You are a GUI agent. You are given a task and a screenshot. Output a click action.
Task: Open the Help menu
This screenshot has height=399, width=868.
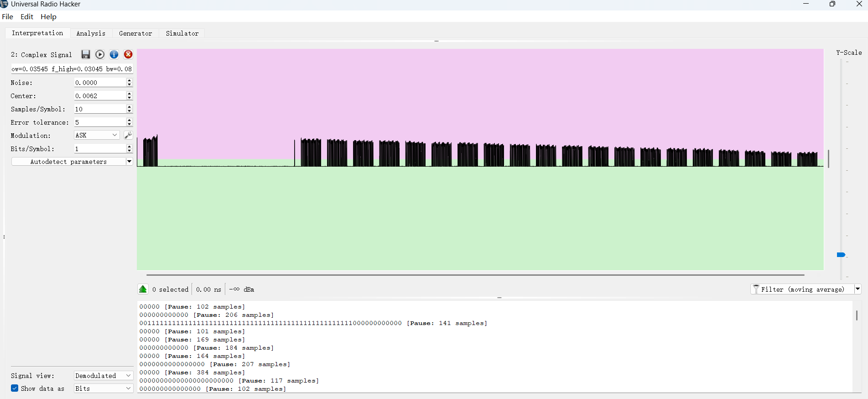(x=48, y=17)
